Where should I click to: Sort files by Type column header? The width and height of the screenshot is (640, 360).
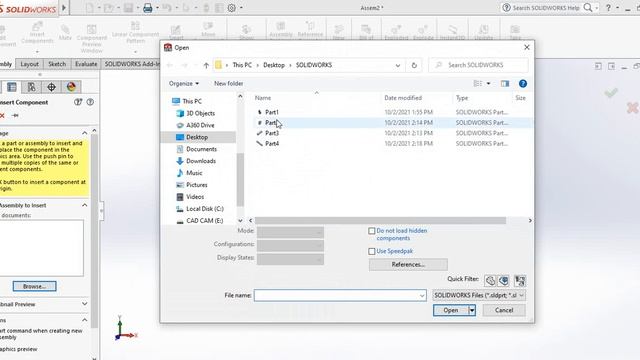tap(462, 98)
